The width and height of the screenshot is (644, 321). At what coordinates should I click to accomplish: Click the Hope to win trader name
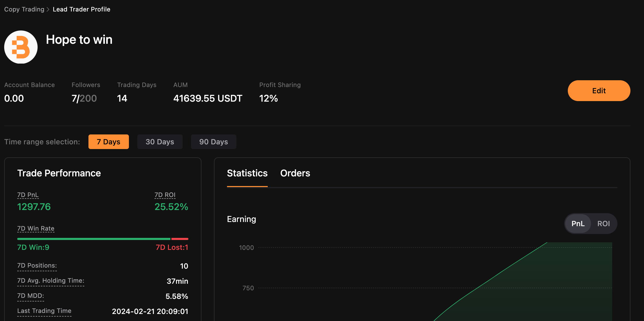79,40
